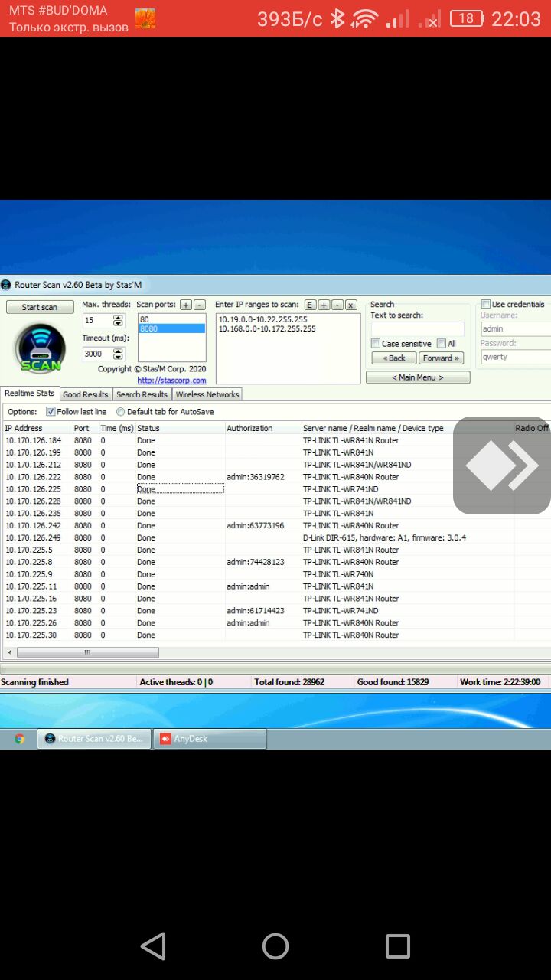This screenshot has height=980, width=551.
Task: Click the Timeout value field
Action: pos(98,354)
